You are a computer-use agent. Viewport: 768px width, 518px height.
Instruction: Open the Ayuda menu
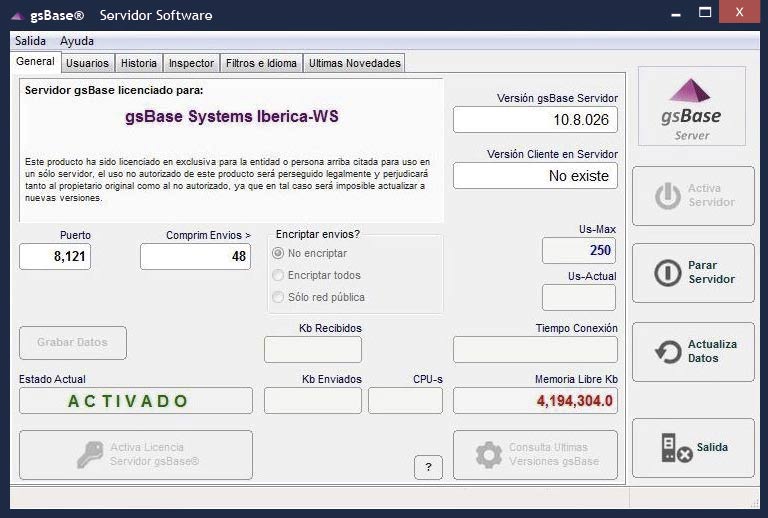tap(77, 41)
